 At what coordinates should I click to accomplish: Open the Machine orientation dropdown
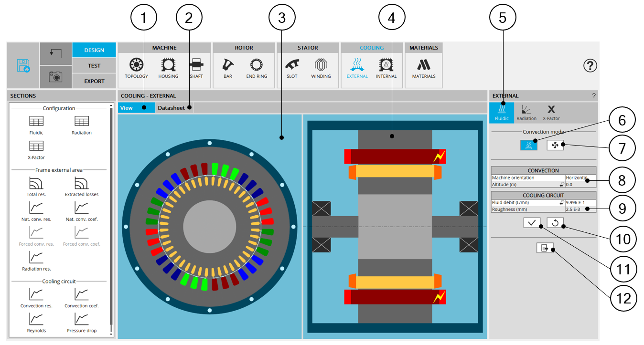[x=580, y=178]
